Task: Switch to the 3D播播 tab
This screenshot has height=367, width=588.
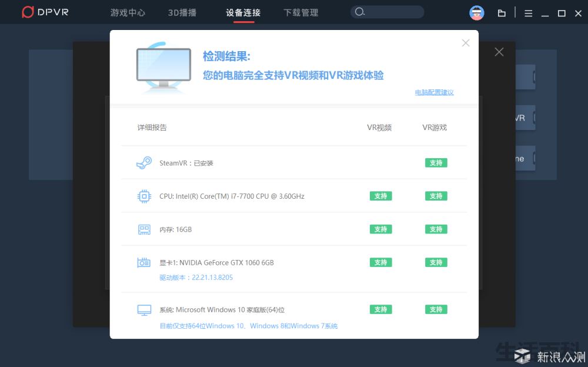Action: click(182, 13)
